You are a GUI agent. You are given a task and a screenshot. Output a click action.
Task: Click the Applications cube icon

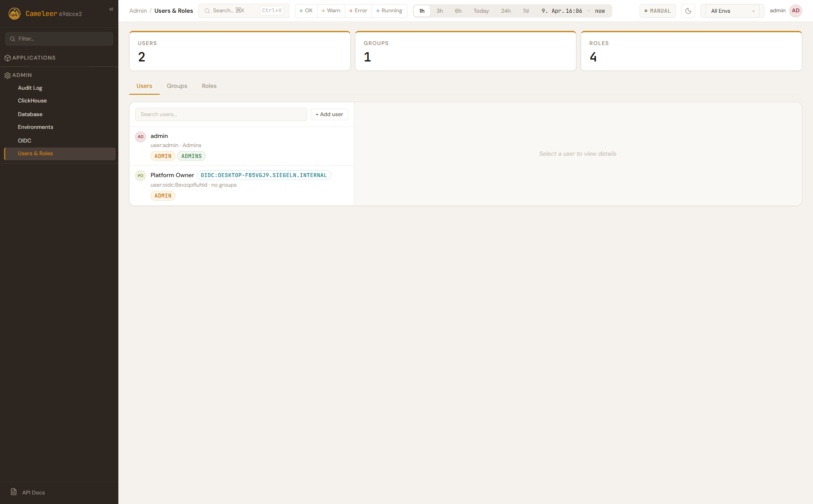point(7,58)
